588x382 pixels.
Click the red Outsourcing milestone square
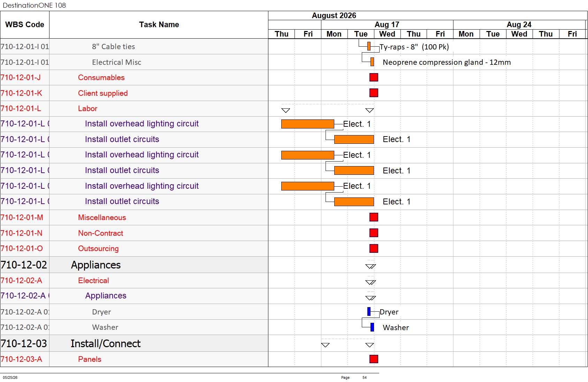[374, 248]
